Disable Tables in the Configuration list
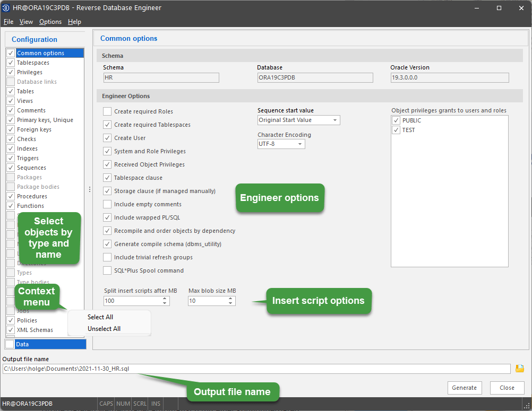This screenshot has width=532, height=411. tap(10, 91)
